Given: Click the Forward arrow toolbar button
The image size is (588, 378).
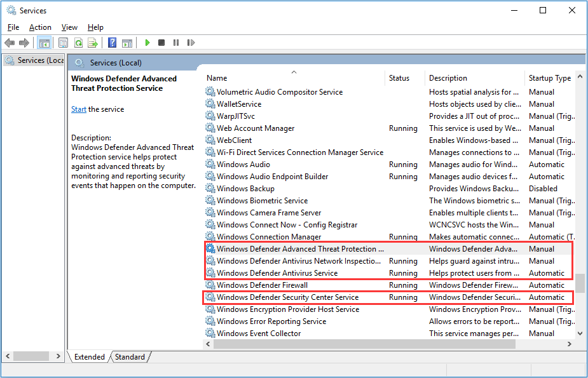Looking at the screenshot, I should [24, 43].
